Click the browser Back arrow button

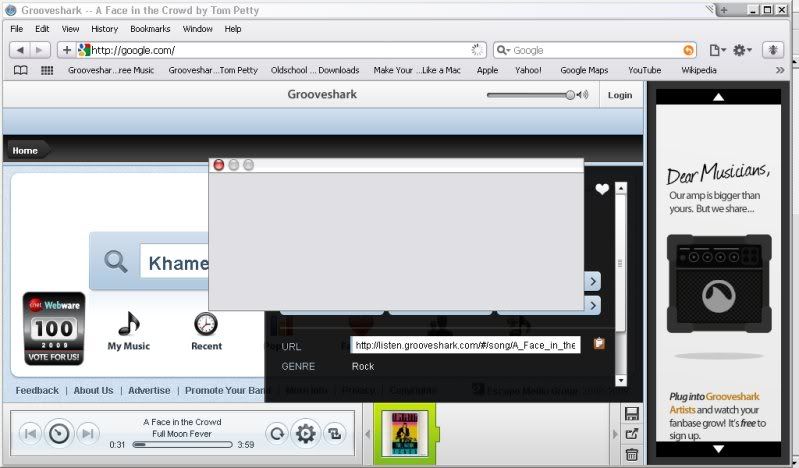[x=20, y=50]
